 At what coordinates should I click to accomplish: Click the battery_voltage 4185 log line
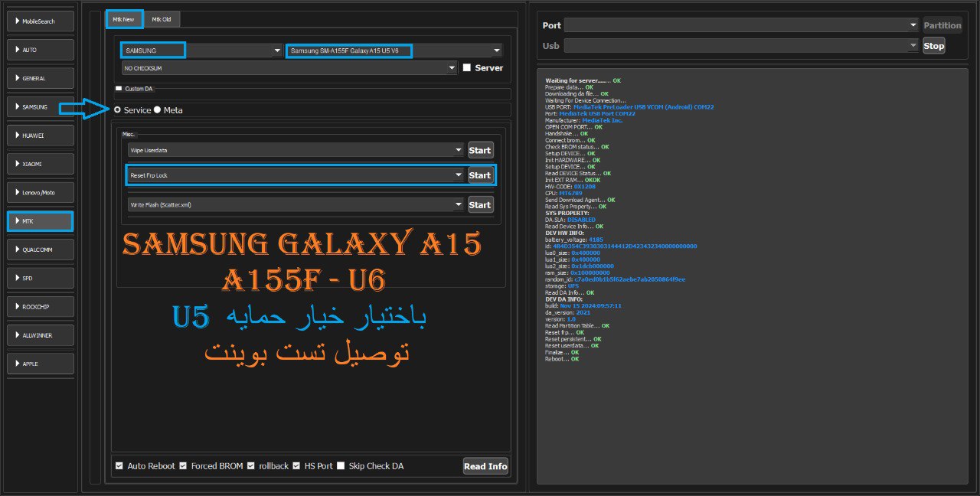pos(574,240)
